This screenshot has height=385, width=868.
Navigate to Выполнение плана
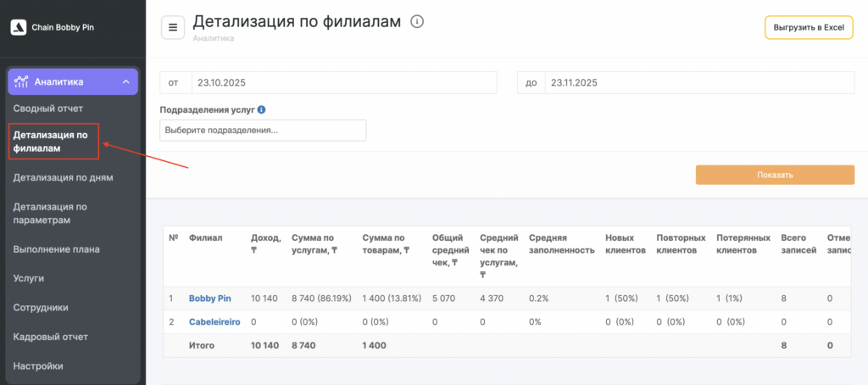pyautogui.click(x=56, y=249)
